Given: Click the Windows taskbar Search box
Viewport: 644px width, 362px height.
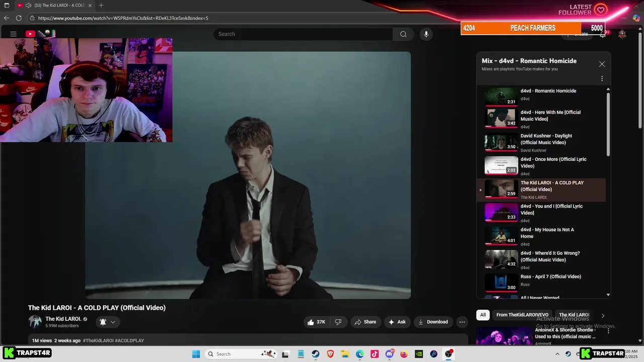Looking at the screenshot, I should tap(240, 354).
